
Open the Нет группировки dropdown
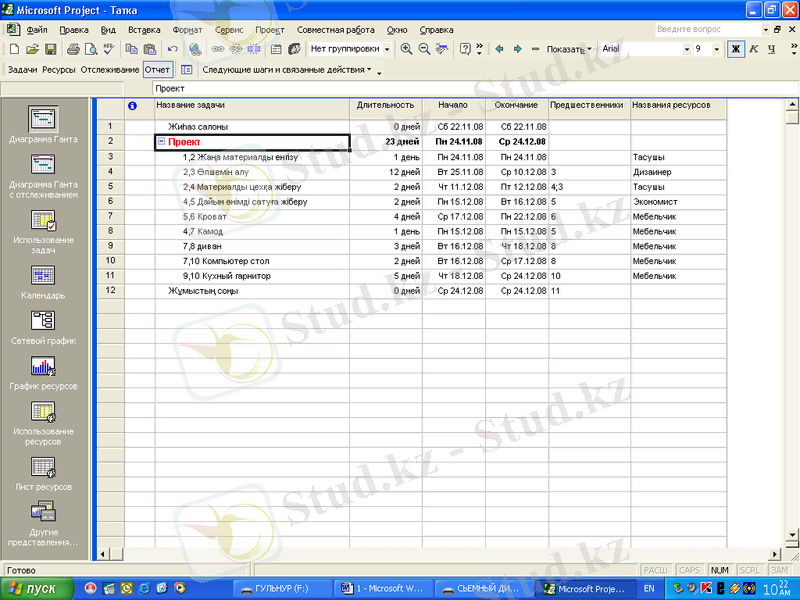coord(386,49)
